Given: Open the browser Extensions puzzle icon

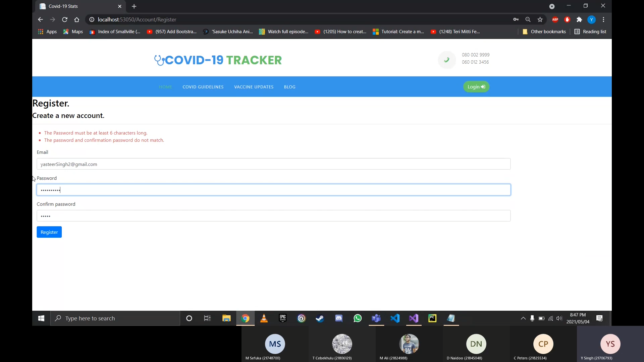Looking at the screenshot, I should (579, 20).
